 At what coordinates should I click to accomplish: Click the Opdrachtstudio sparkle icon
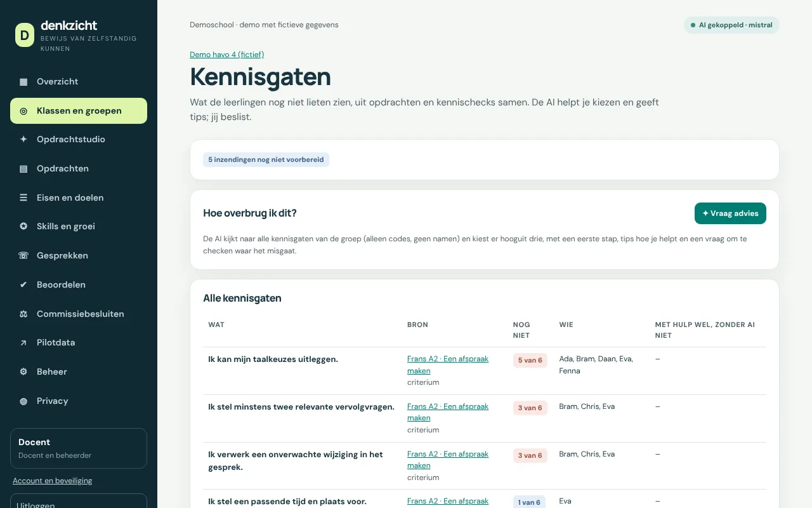click(23, 140)
